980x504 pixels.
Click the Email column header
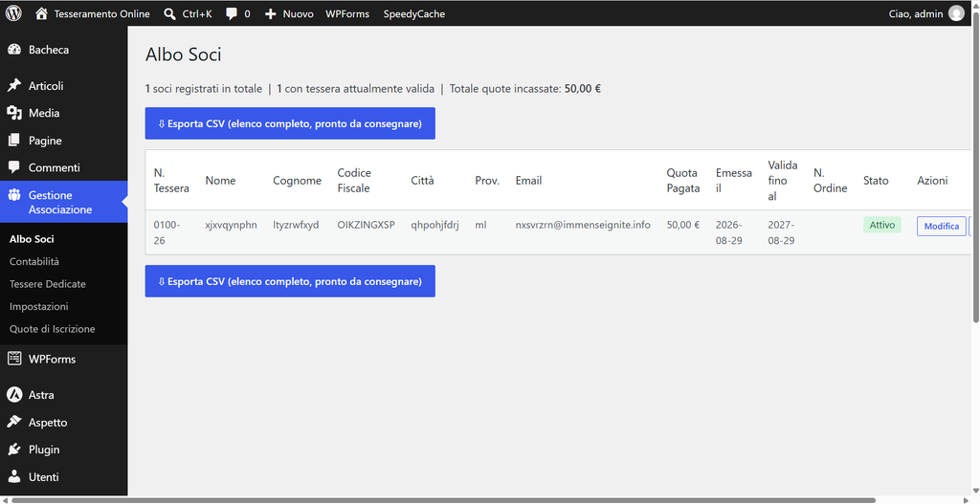pos(528,181)
